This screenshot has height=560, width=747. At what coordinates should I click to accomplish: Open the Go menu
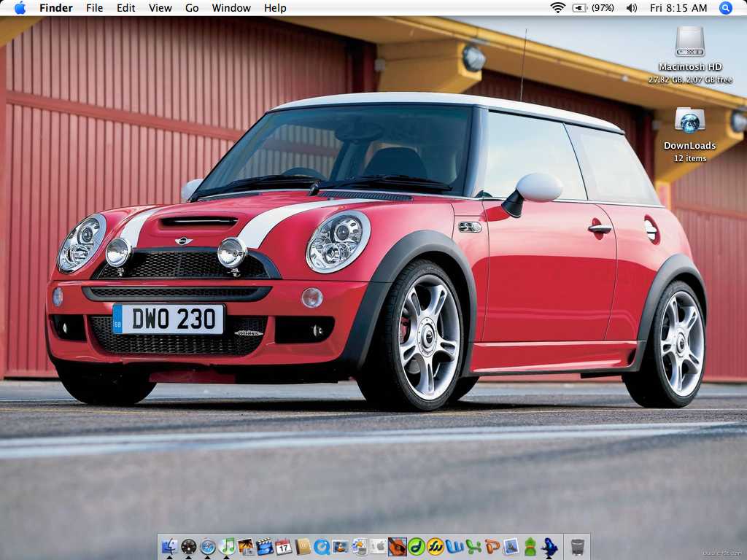point(192,8)
